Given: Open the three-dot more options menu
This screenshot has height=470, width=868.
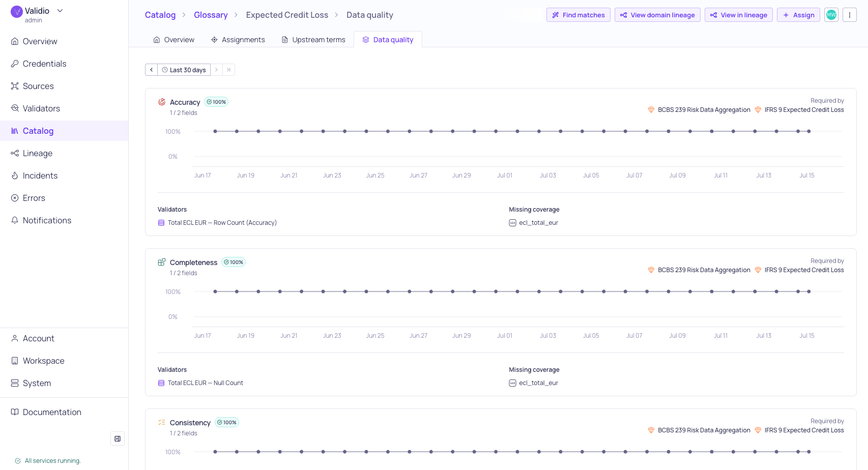Looking at the screenshot, I should (x=850, y=15).
